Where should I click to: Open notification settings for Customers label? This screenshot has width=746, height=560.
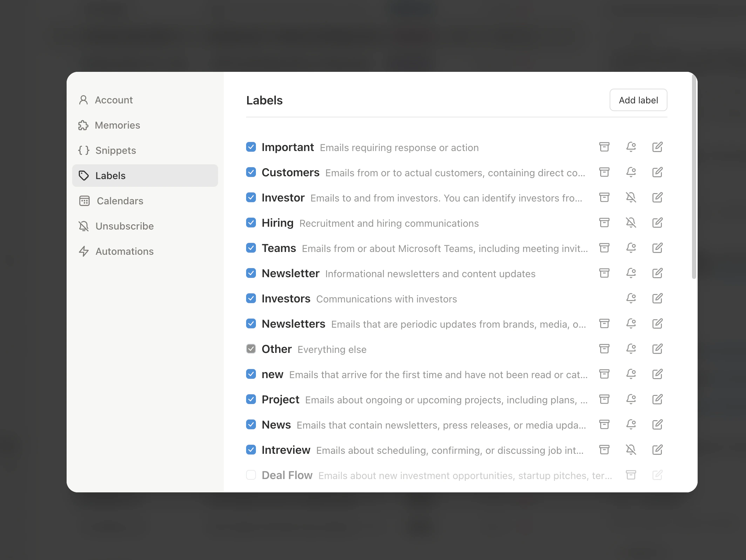click(631, 172)
